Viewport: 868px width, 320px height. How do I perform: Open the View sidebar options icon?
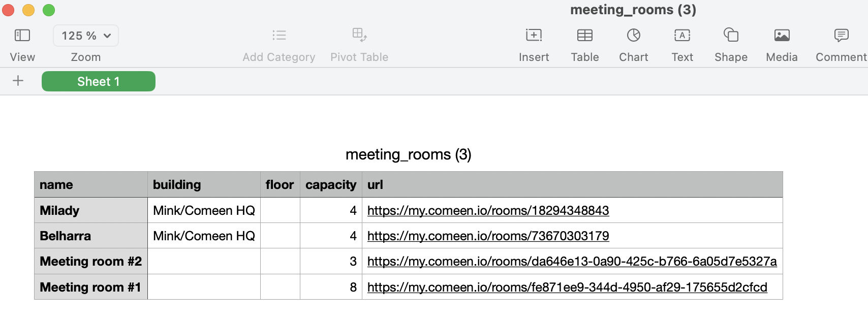22,35
